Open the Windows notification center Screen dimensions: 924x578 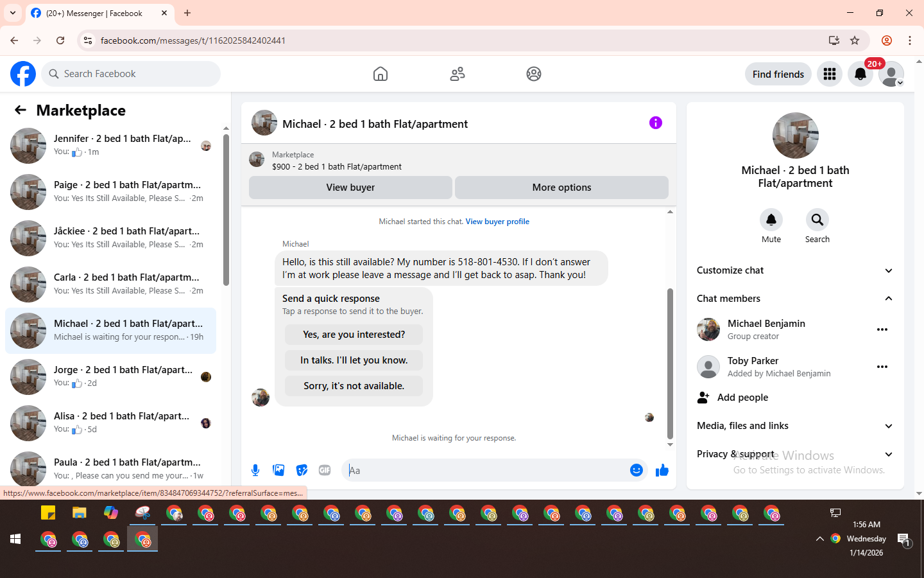click(x=903, y=539)
